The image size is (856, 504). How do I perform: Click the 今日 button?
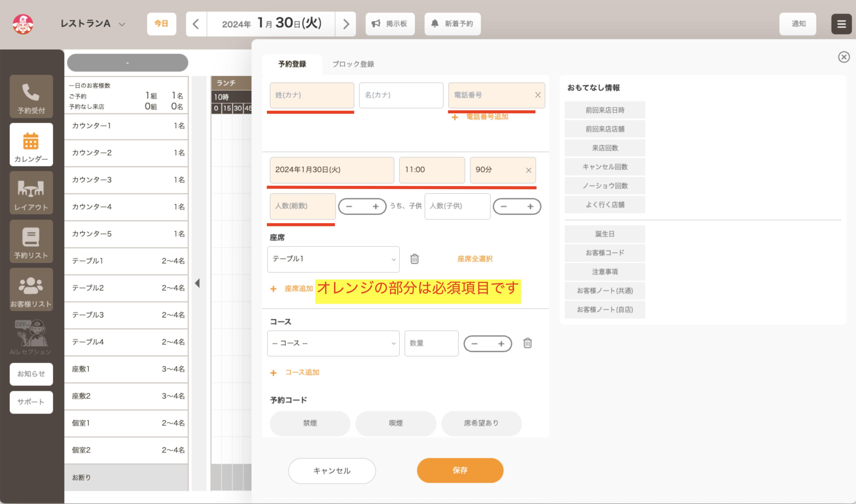point(161,24)
